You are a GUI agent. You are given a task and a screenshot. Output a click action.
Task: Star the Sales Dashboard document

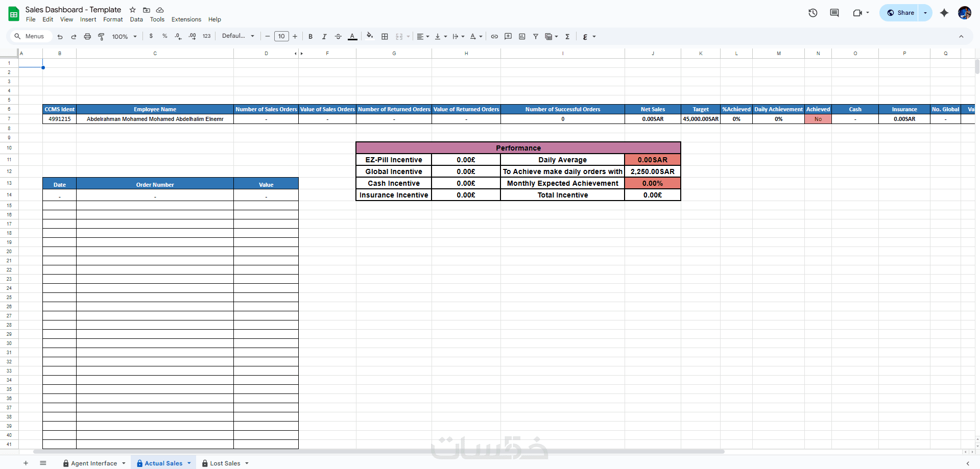tap(133, 10)
